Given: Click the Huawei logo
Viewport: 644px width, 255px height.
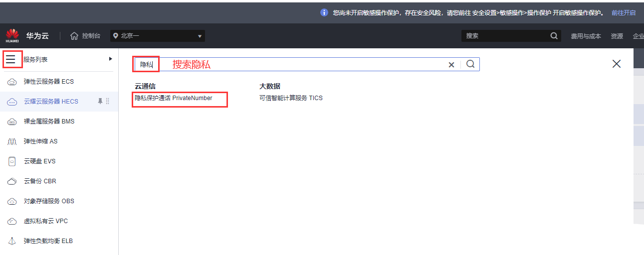Looking at the screenshot, I should click(x=12, y=36).
